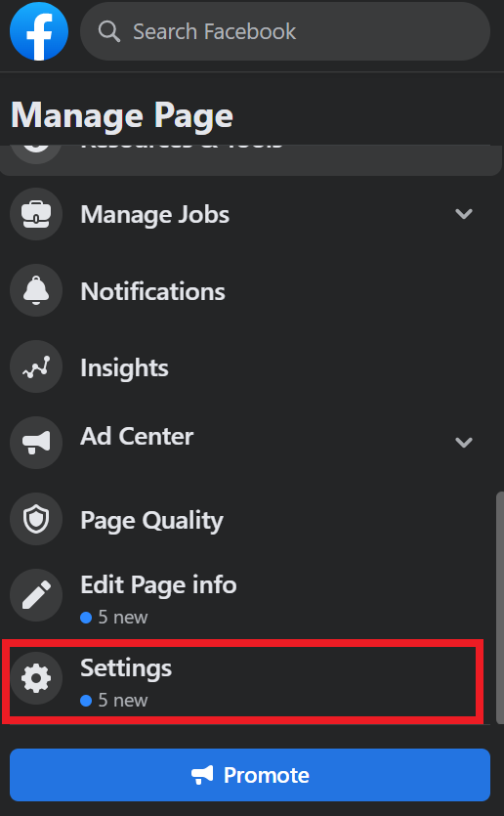Open the Page Quality menu entry

[x=244, y=519]
